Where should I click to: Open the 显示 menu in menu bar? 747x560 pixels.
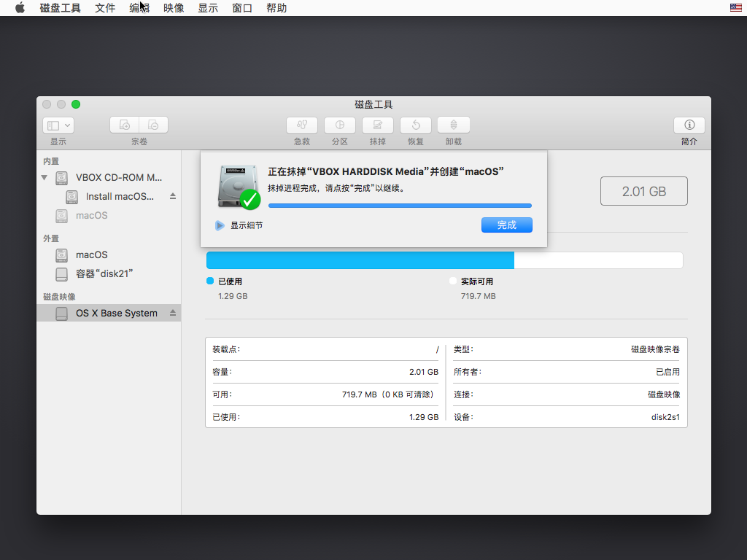tap(208, 8)
